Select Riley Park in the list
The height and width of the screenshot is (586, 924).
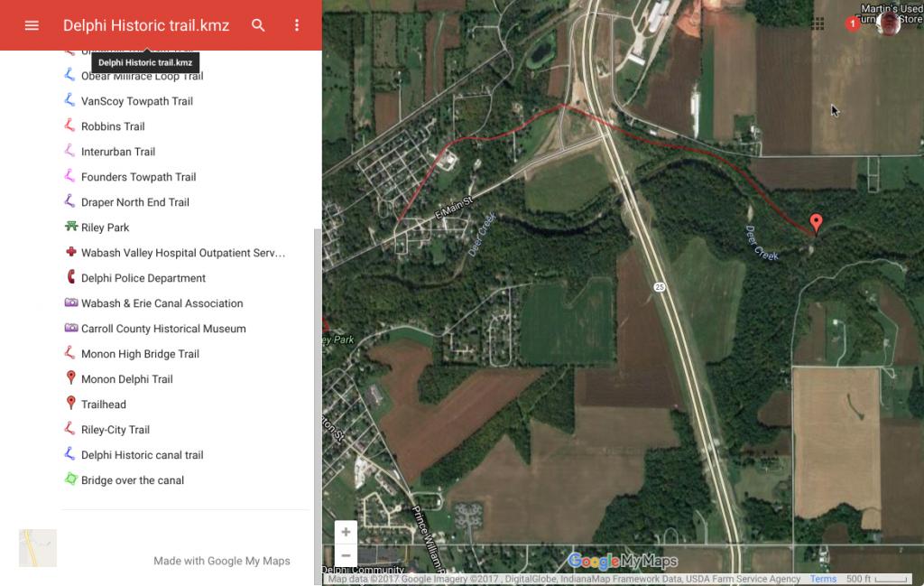(105, 228)
